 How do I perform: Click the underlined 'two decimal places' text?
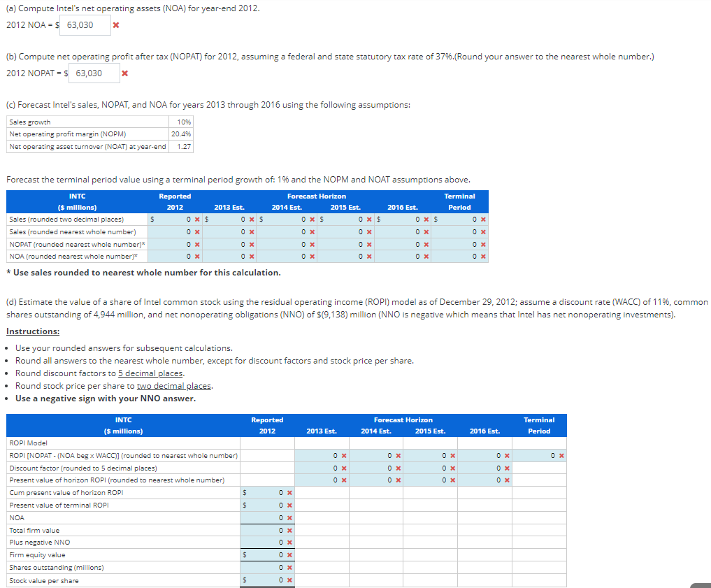tap(174, 386)
